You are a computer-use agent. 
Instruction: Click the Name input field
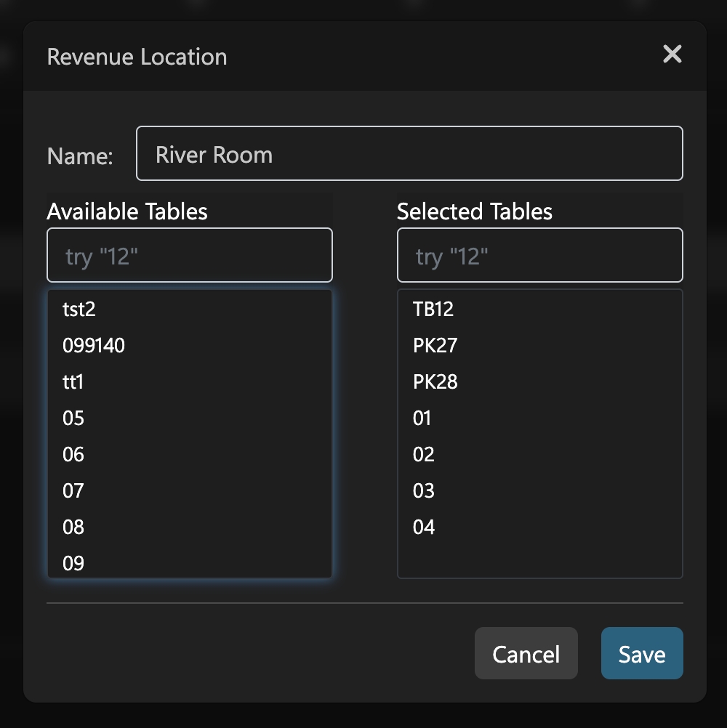click(409, 154)
